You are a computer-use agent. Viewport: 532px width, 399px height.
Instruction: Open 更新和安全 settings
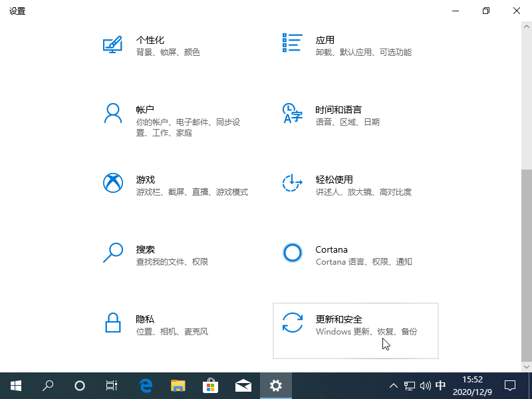click(x=355, y=331)
